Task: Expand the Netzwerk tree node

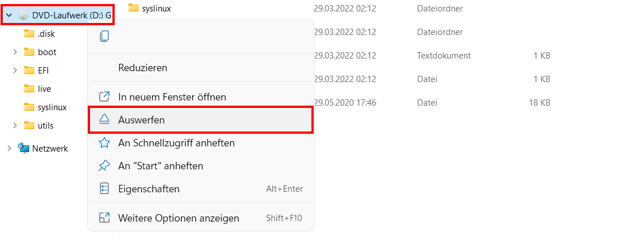Action: [9, 149]
